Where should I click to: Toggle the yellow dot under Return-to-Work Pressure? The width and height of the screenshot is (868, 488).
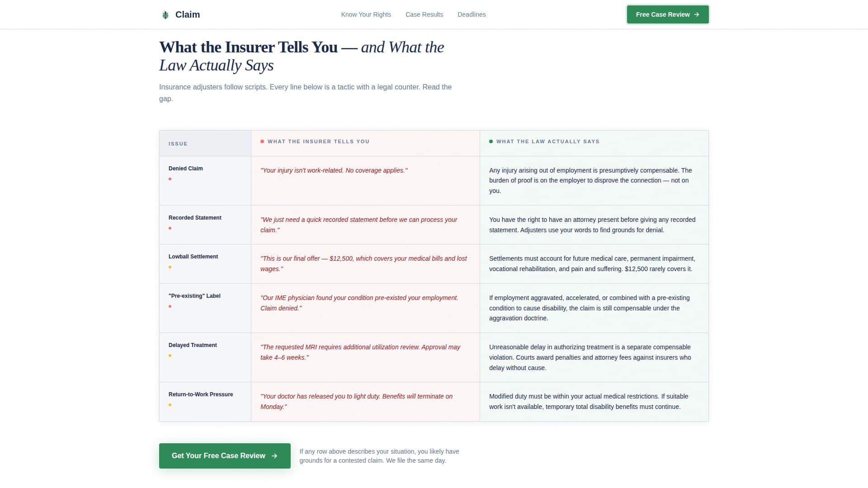(x=170, y=405)
